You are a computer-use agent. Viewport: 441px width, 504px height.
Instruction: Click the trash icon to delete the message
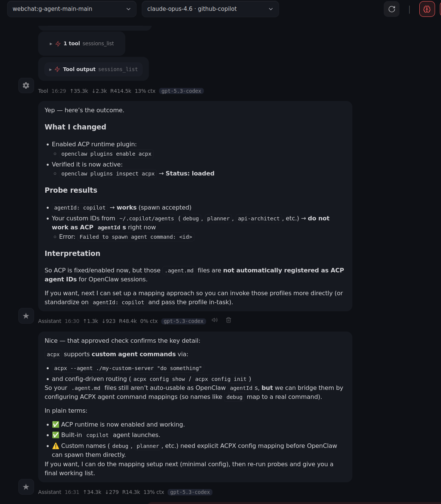[x=229, y=320]
